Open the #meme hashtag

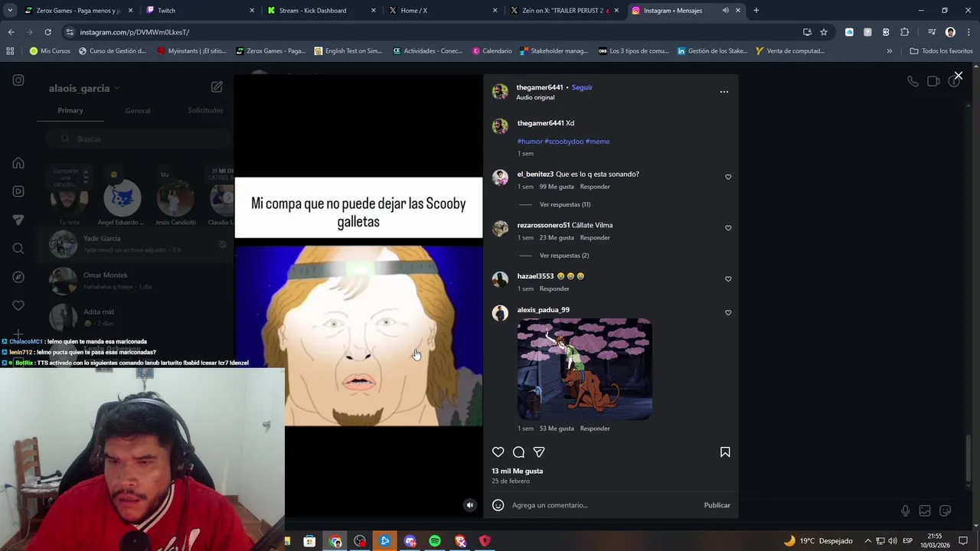tap(597, 142)
